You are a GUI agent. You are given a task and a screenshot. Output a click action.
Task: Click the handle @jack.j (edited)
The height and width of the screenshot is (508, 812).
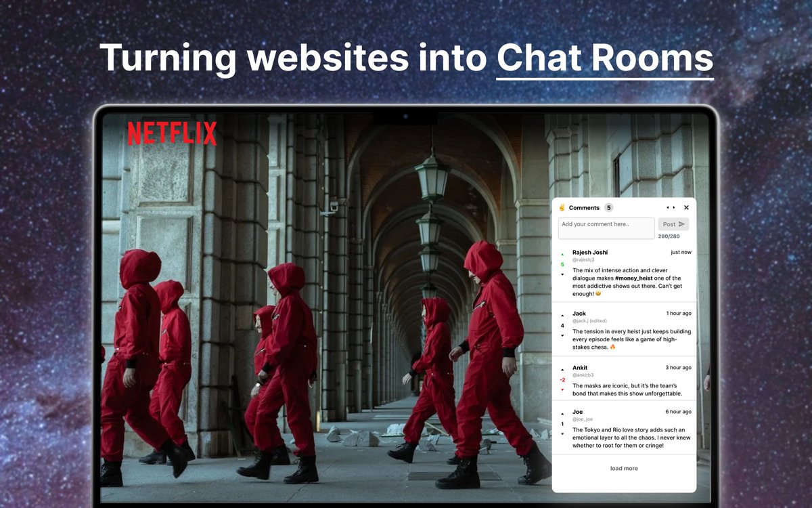pos(589,321)
